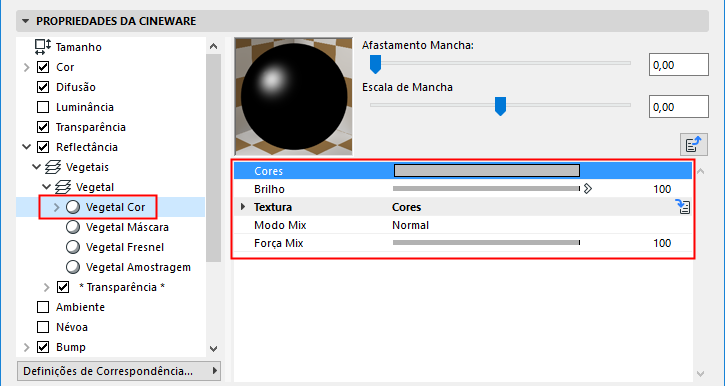Click the tree list scroll down arrow
The image size is (725, 386).
click(213, 349)
